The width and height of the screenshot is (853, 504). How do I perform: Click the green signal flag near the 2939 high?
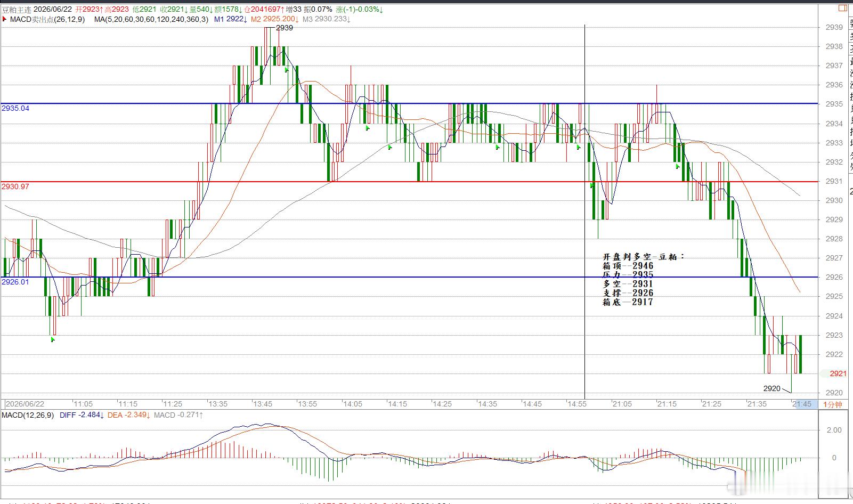point(287,70)
